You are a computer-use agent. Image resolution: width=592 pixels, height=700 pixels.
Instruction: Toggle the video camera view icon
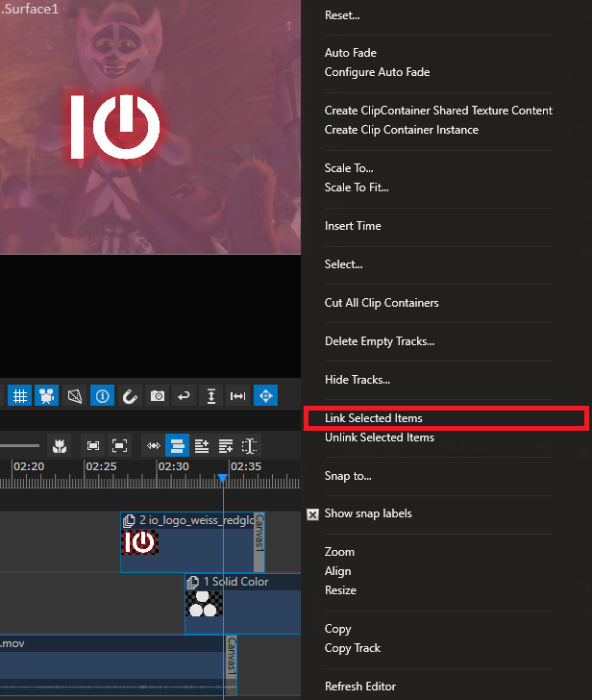(x=46, y=395)
